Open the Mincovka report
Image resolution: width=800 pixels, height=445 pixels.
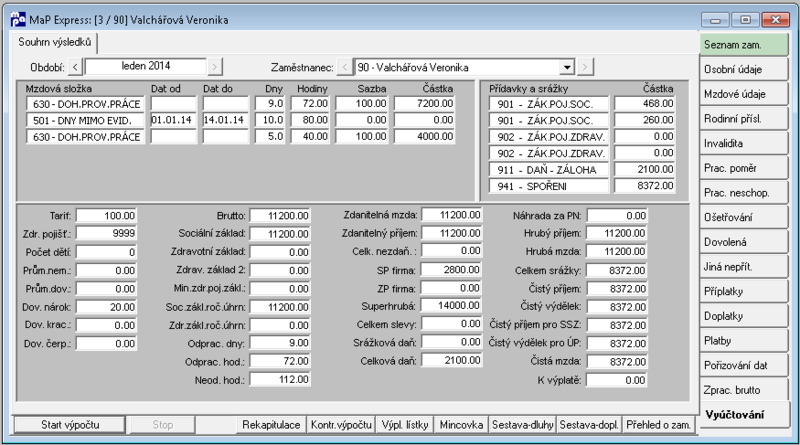coord(461,425)
